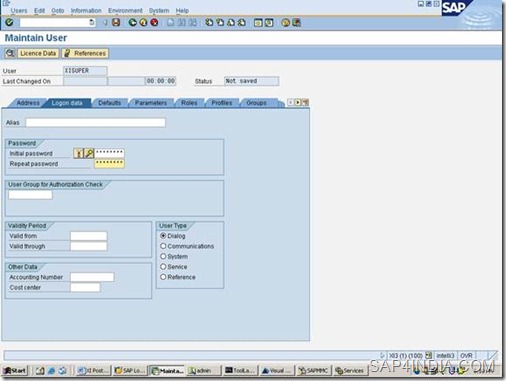Select the System user type
This screenshot has width=506, height=381.
(163, 256)
